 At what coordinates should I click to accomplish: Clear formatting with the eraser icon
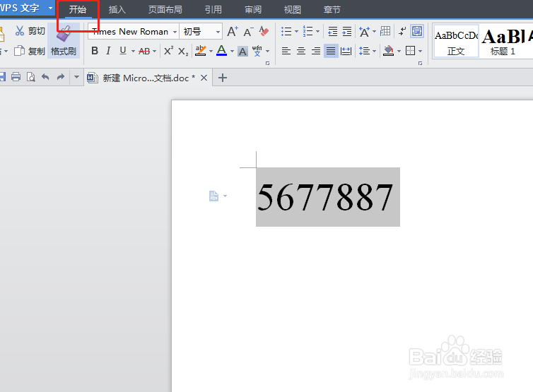coord(264,31)
